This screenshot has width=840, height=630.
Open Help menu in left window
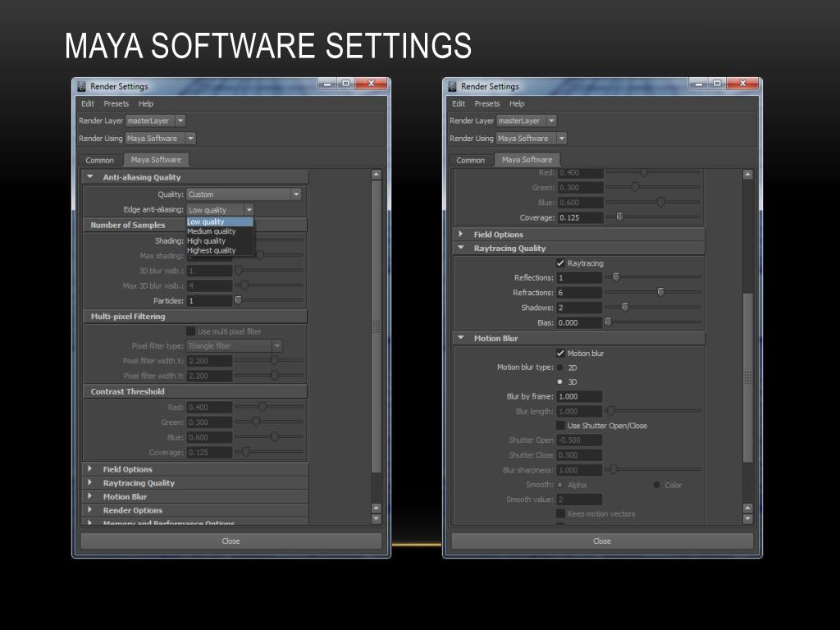point(146,103)
